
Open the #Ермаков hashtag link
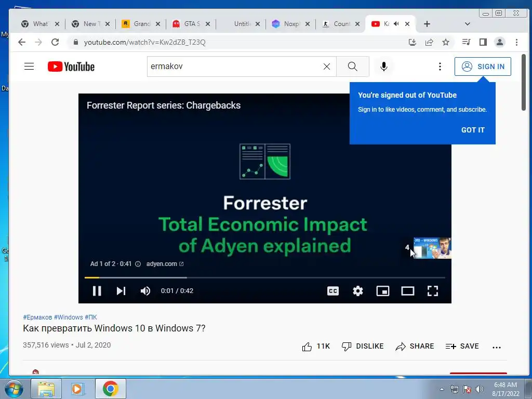(37, 317)
